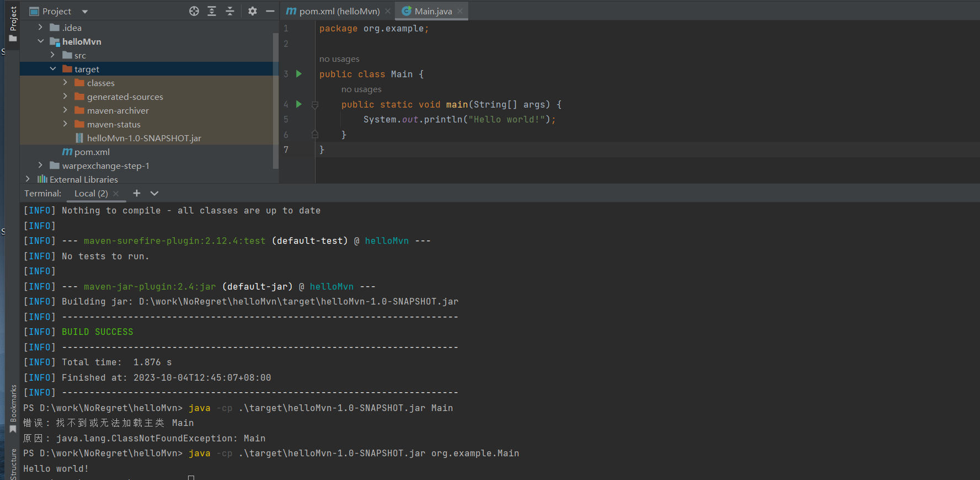Viewport: 980px width, 480px height.
Task: Select pom.xml in the Project tree
Action: [92, 152]
